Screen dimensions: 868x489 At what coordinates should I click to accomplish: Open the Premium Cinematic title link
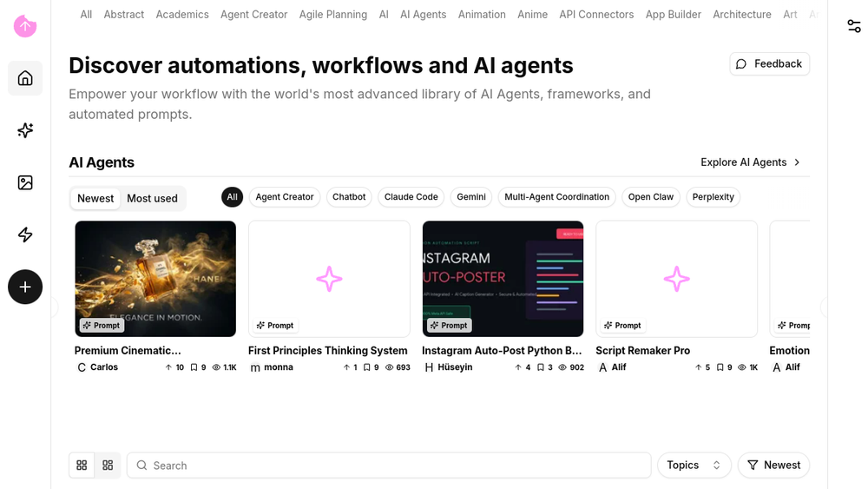click(128, 351)
